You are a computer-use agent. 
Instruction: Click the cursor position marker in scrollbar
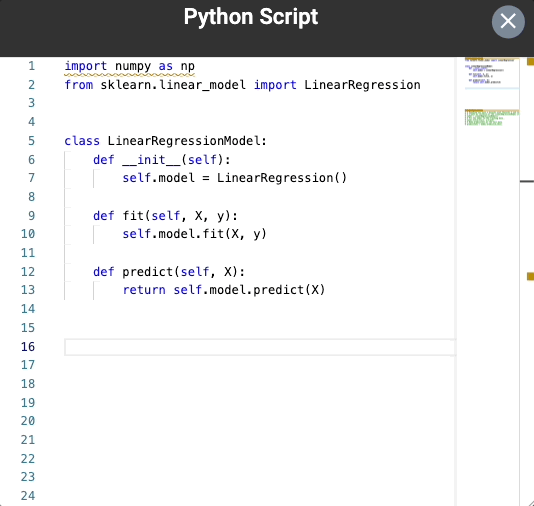tap(527, 181)
